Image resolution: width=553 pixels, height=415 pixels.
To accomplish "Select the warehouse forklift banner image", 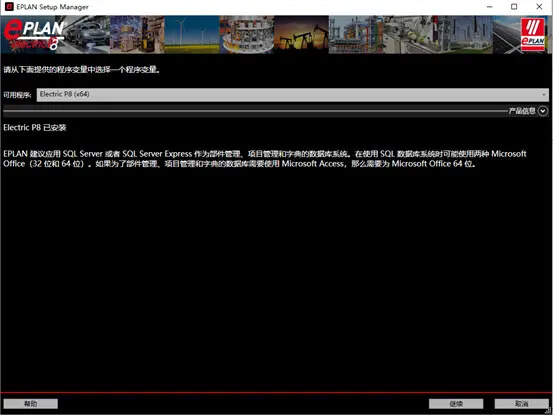I will [137, 35].
